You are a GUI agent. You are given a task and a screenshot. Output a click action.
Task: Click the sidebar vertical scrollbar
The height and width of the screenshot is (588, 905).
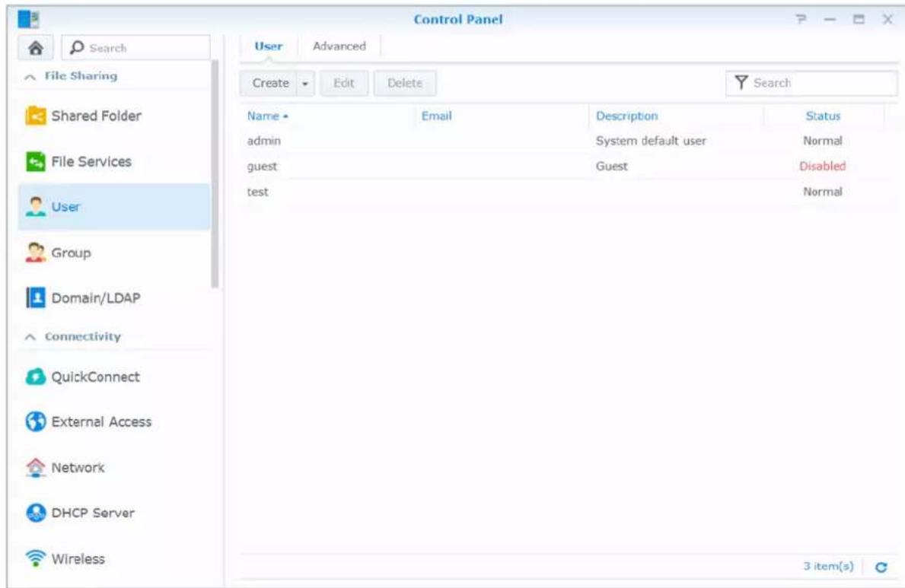pos(215,173)
